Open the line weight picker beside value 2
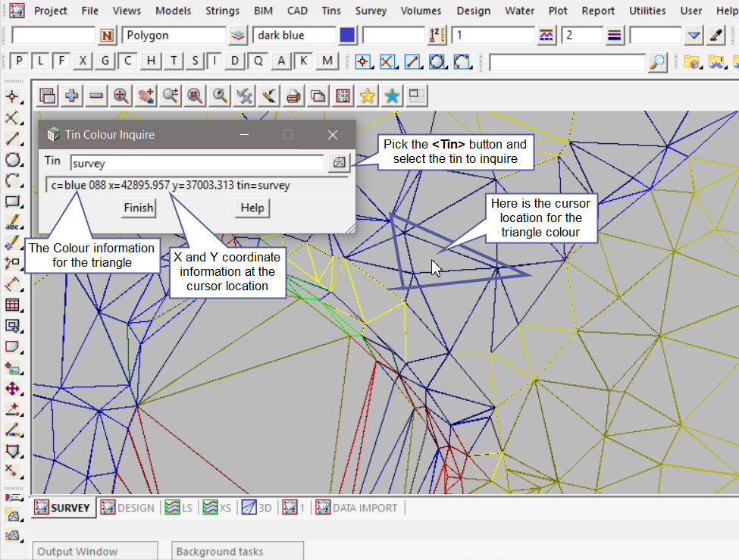The width and height of the screenshot is (739, 560). pyautogui.click(x=614, y=36)
